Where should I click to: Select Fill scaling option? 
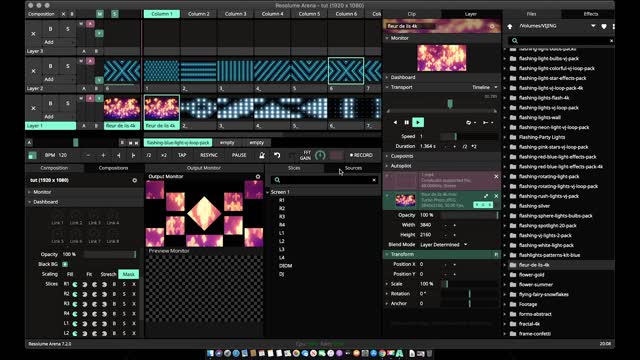pyautogui.click(x=70, y=274)
